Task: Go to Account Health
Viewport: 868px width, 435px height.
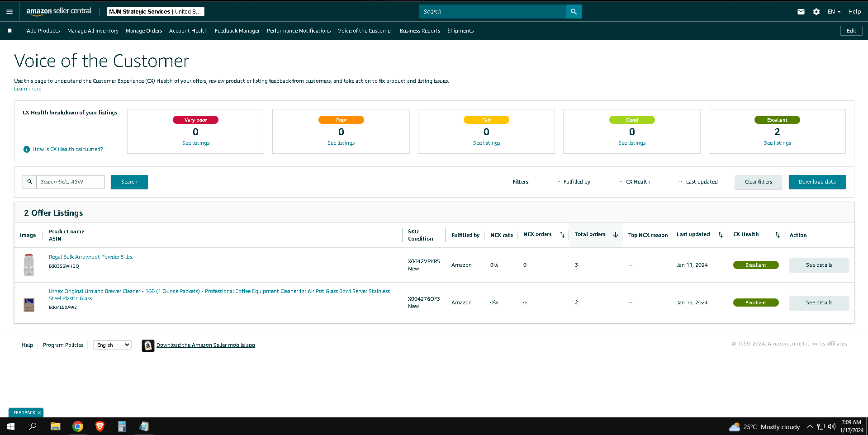Action: point(188,31)
